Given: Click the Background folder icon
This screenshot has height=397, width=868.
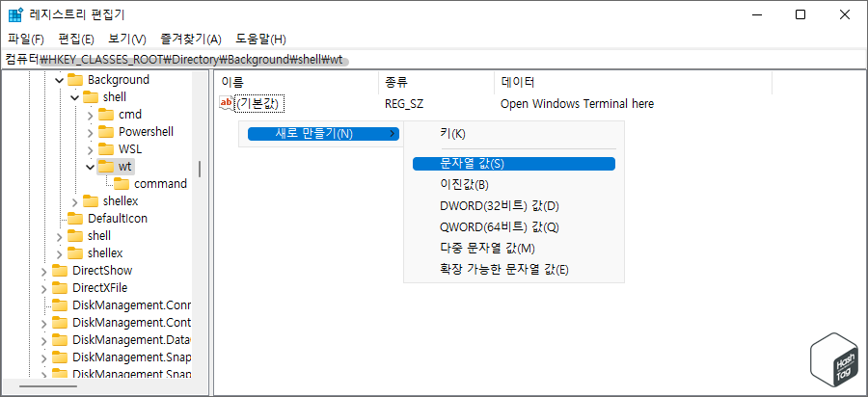Looking at the screenshot, I should click(x=75, y=80).
